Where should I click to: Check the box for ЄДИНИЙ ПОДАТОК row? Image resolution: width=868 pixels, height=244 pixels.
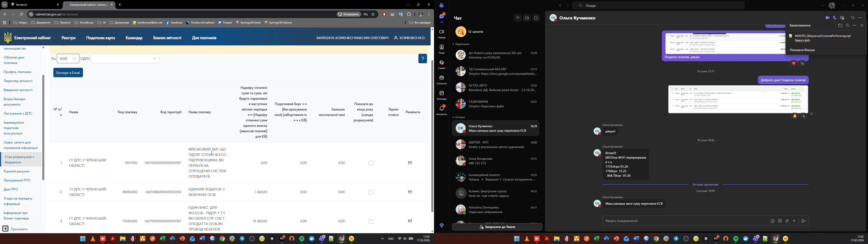[x=371, y=192]
